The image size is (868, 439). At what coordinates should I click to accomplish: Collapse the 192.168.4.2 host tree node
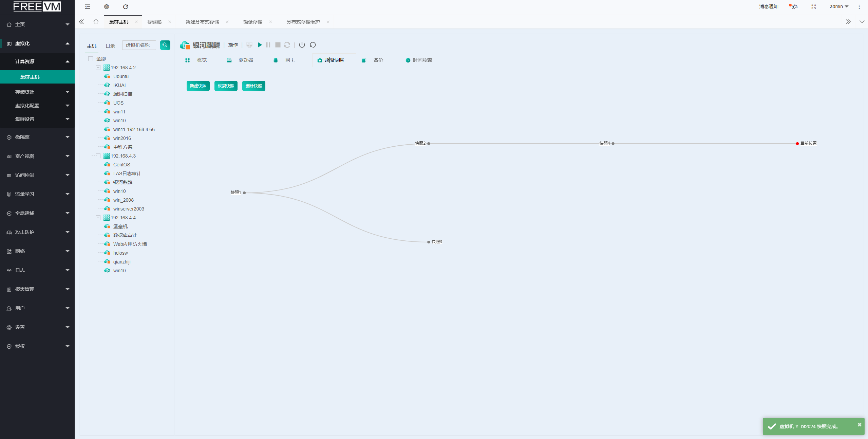click(98, 68)
